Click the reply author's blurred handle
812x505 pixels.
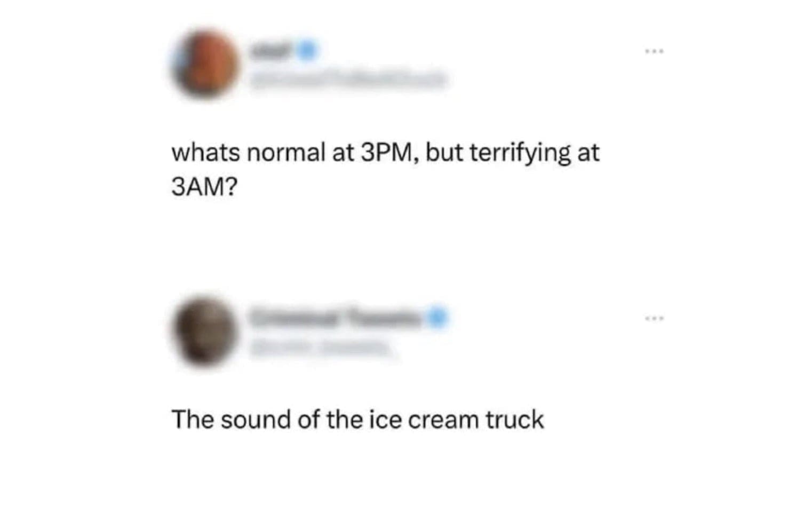pos(320,348)
